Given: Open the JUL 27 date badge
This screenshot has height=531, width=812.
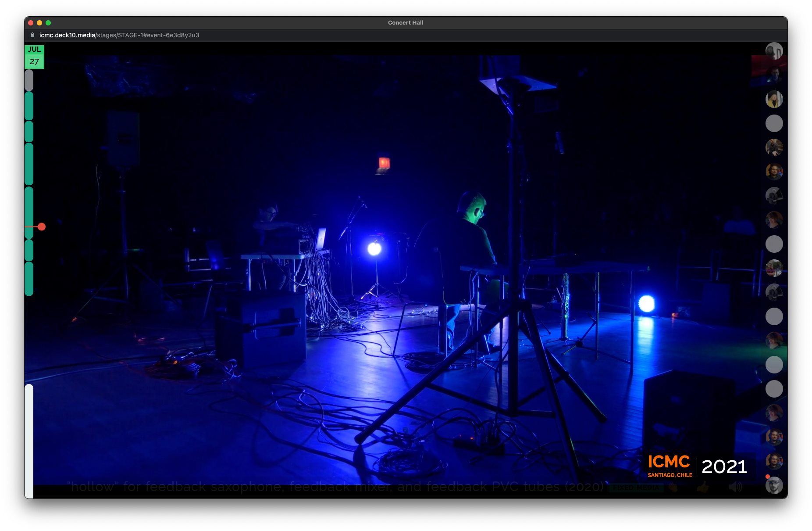Looking at the screenshot, I should tap(34, 56).
